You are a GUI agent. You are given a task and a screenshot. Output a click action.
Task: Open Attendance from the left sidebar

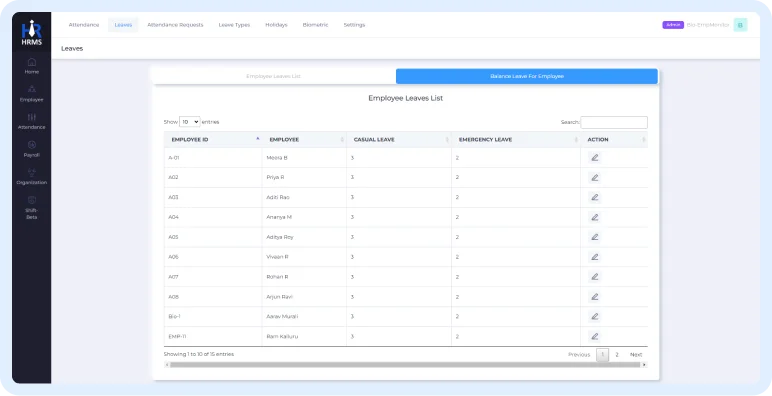(x=32, y=121)
